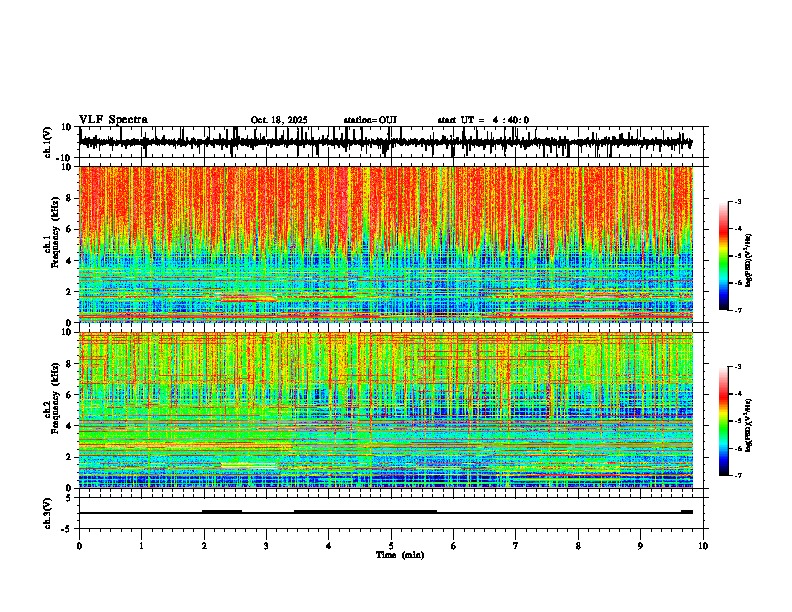Click the "2" kHz tick on ch.1 spectrogram
Viewport: 792px width, 612px height.
(70, 291)
